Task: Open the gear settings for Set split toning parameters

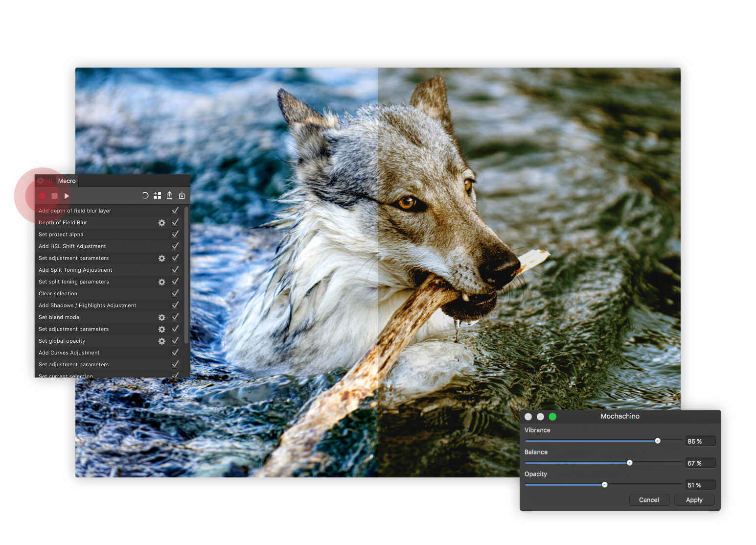Action: [162, 282]
